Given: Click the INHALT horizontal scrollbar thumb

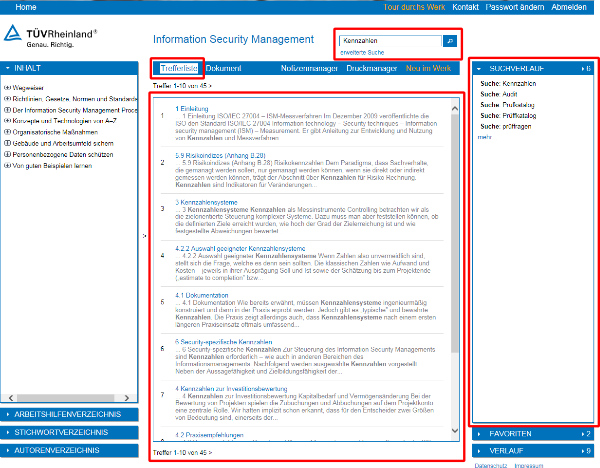Looking at the screenshot, I should click(65, 398).
